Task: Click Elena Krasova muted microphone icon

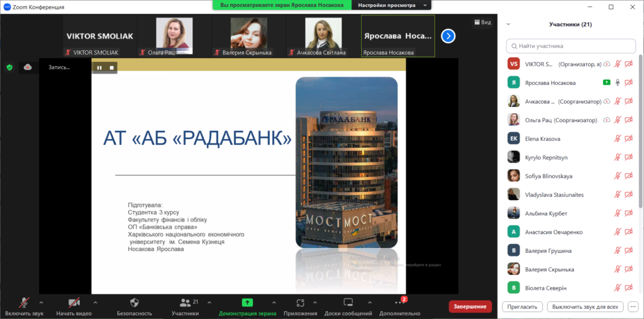Action: [x=618, y=138]
